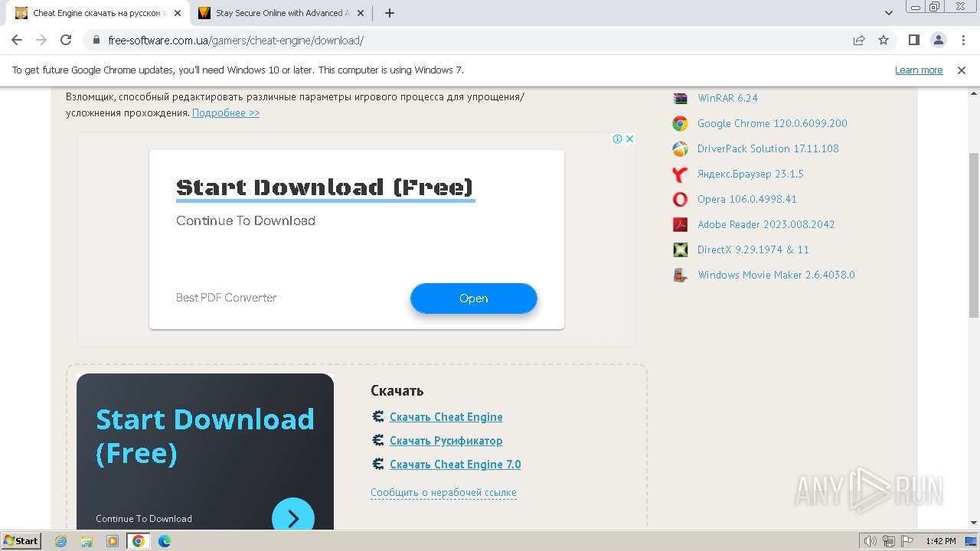Open Яндекс.Браузер 23.1.5 link

(x=750, y=174)
